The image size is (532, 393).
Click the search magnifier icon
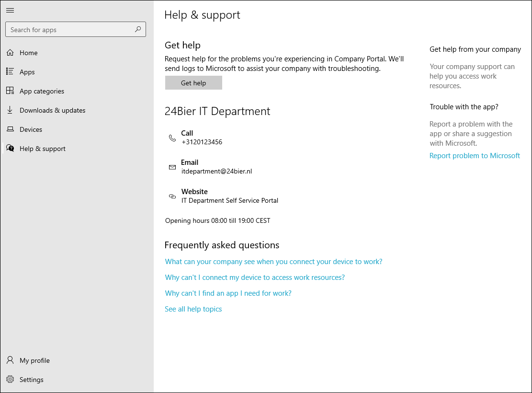coord(138,29)
